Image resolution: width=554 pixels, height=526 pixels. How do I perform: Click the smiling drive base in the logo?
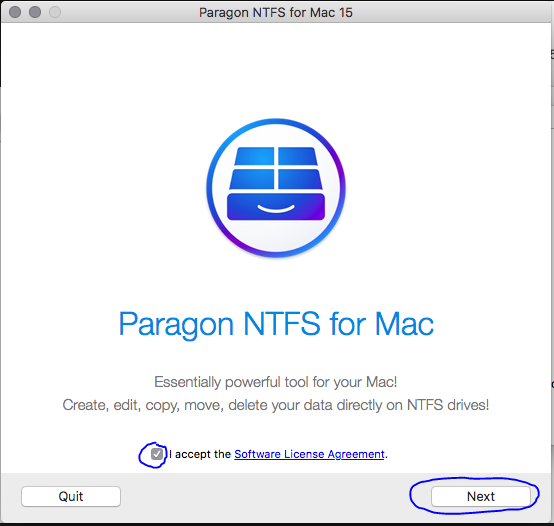276,207
